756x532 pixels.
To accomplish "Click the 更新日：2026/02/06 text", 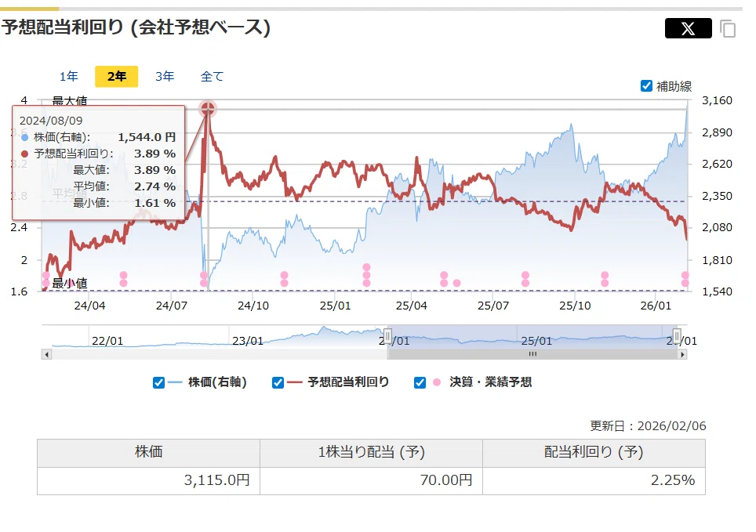I will tap(648, 426).
